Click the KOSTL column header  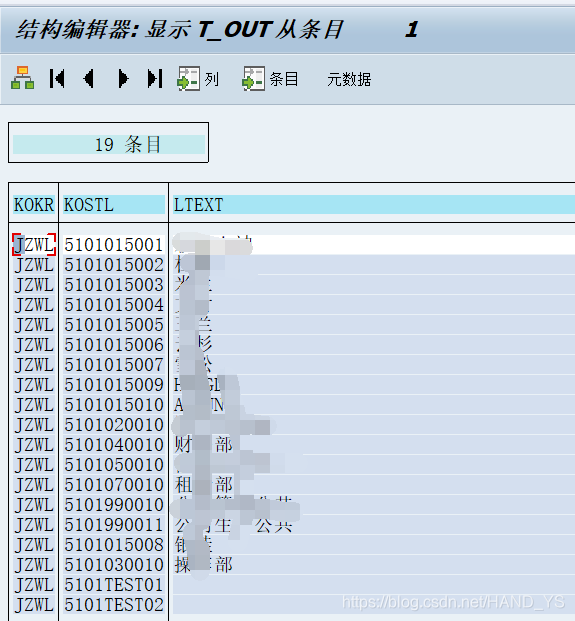(114, 205)
